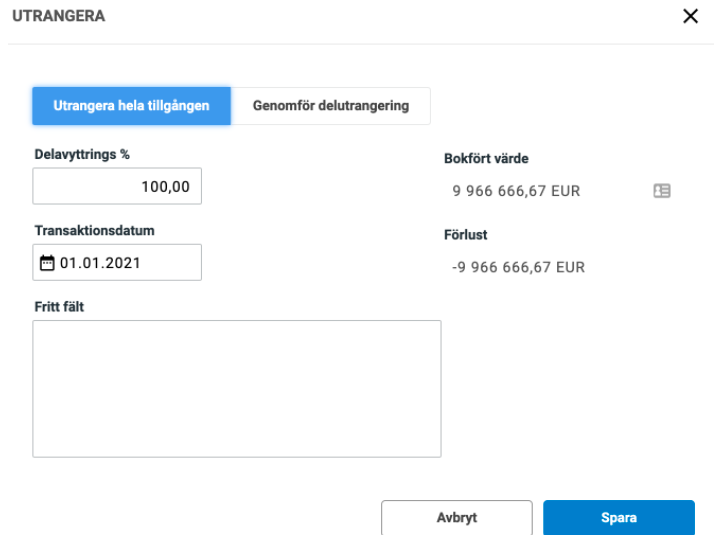Focus the Delavyttrings % field showing 100,00
The width and height of the screenshot is (714, 537).
[117, 186]
